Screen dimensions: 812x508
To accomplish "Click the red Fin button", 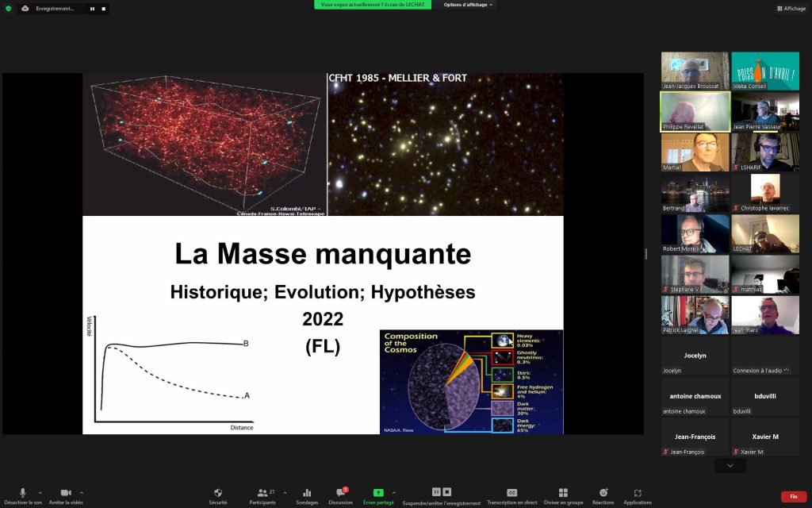I will pos(793,497).
